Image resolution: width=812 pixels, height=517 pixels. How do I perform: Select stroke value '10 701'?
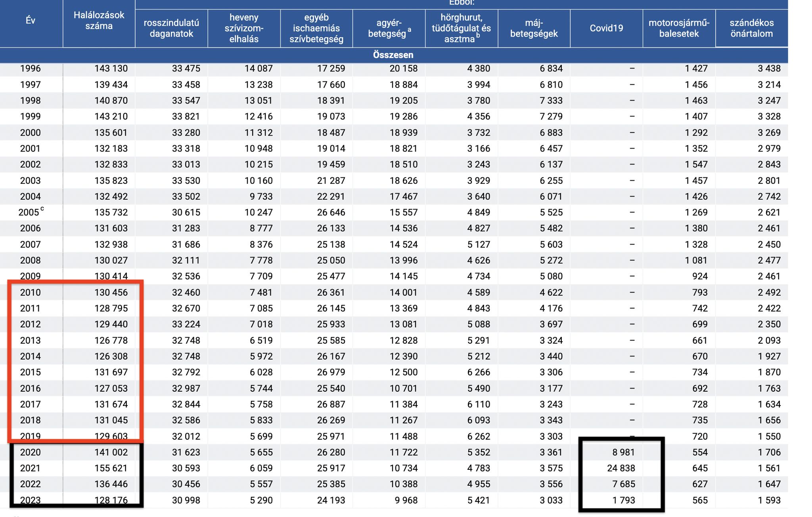point(404,388)
